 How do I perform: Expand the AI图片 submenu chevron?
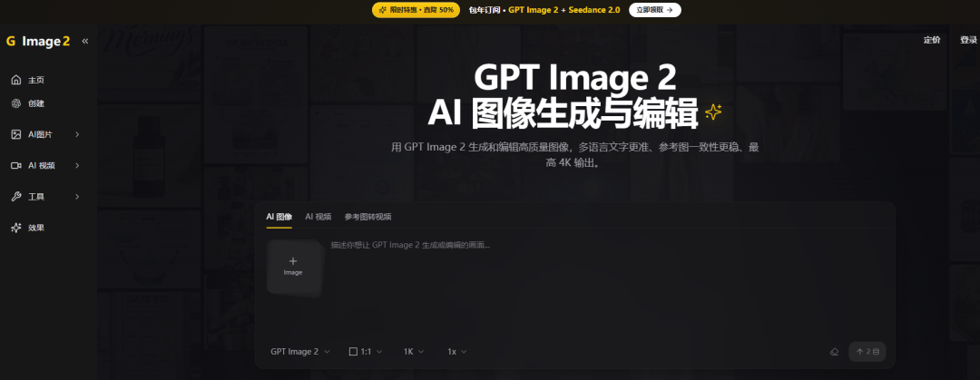tap(77, 134)
